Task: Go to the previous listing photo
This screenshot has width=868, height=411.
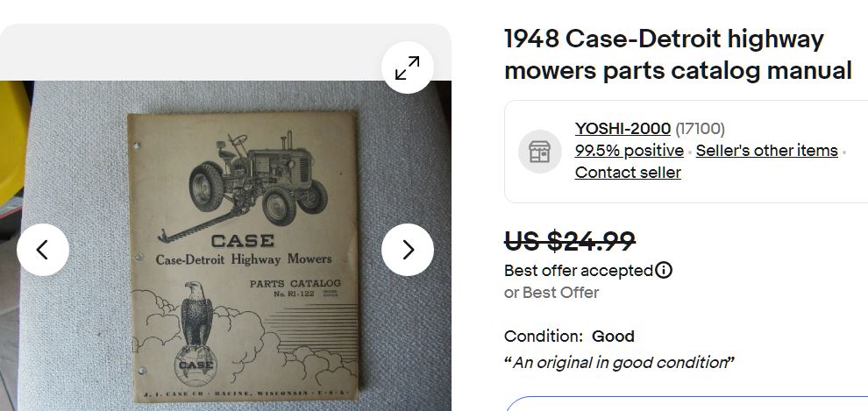Action: [x=43, y=250]
